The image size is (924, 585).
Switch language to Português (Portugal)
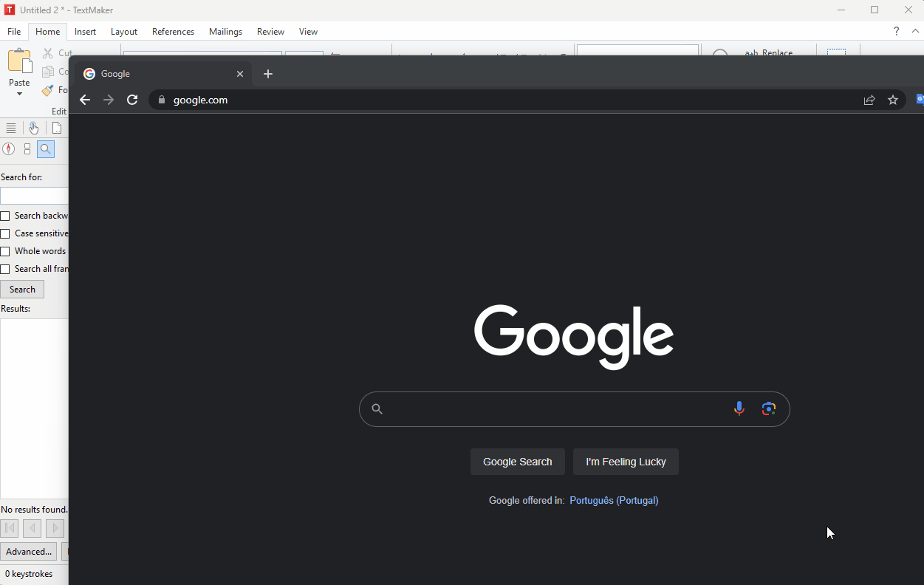[614, 500]
